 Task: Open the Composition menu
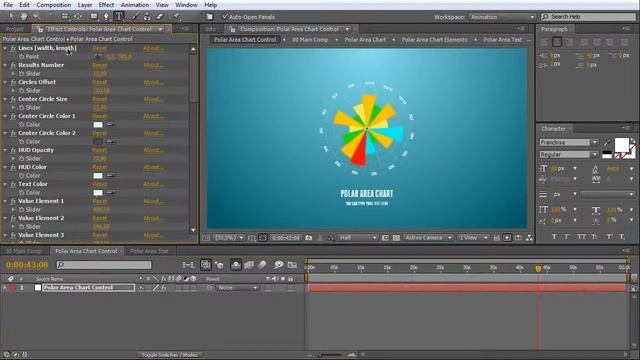point(53,5)
